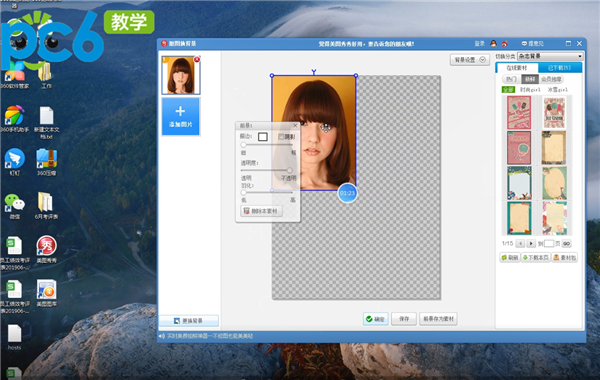
Task: Expand the 背景设置 background settings dropdown
Action: tap(470, 60)
